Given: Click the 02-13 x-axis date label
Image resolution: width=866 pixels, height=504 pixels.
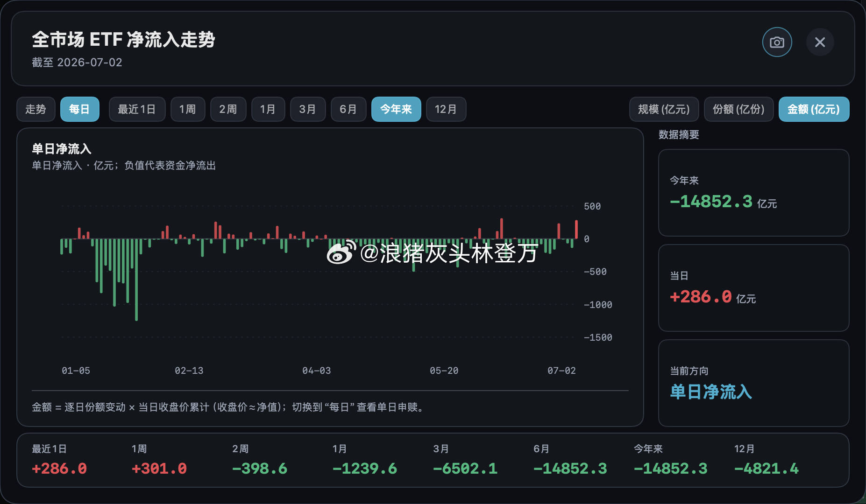Looking at the screenshot, I should [x=189, y=371].
